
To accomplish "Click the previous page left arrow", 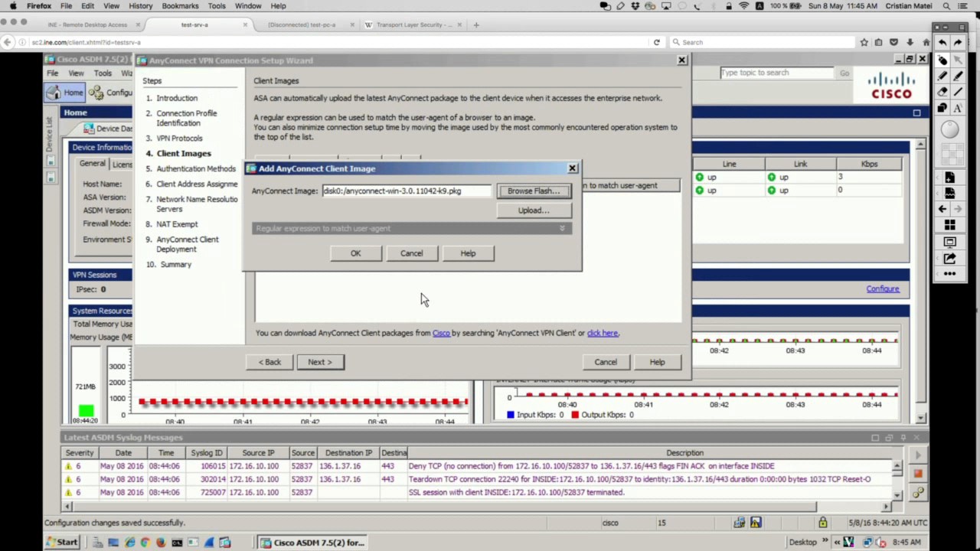I will (942, 209).
